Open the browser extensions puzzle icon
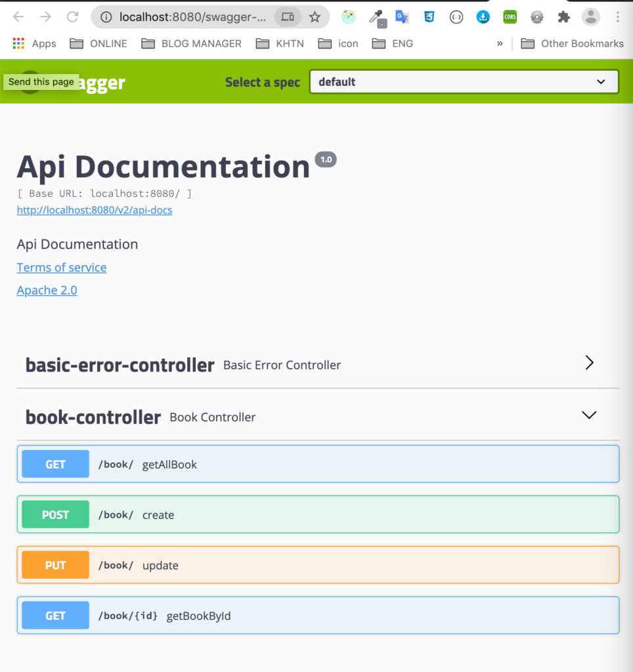The image size is (633, 672). [x=563, y=17]
